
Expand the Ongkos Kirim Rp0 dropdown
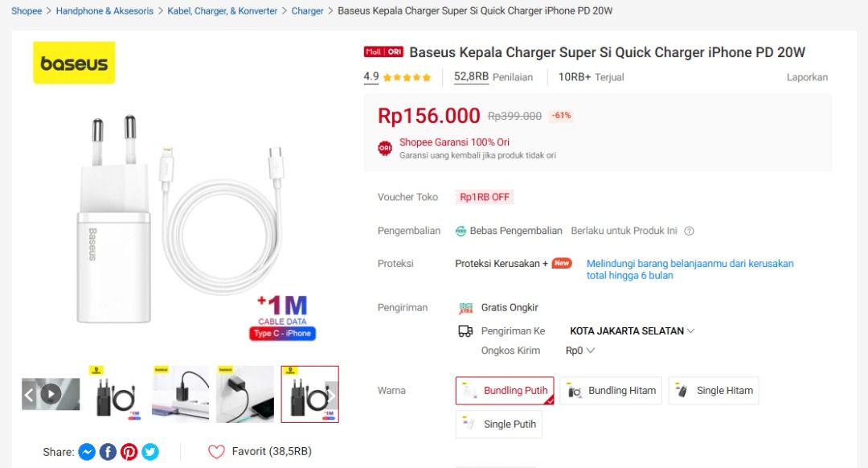(x=580, y=351)
